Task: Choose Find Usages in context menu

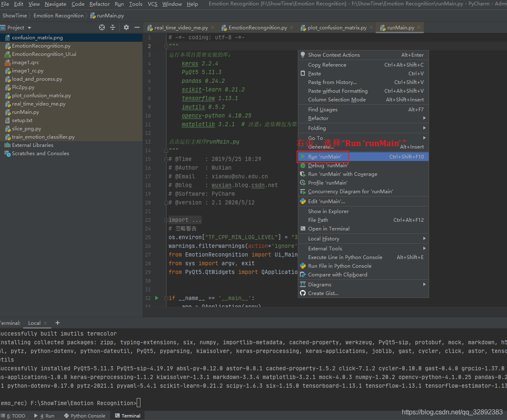Action: tap(363, 110)
